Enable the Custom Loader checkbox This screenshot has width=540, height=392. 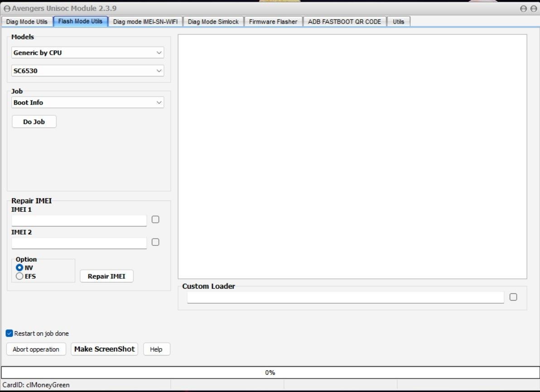pyautogui.click(x=513, y=297)
